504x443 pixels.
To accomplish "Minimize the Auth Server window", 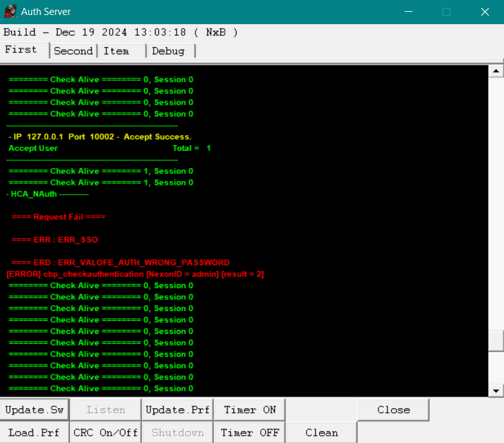I will coord(409,12).
